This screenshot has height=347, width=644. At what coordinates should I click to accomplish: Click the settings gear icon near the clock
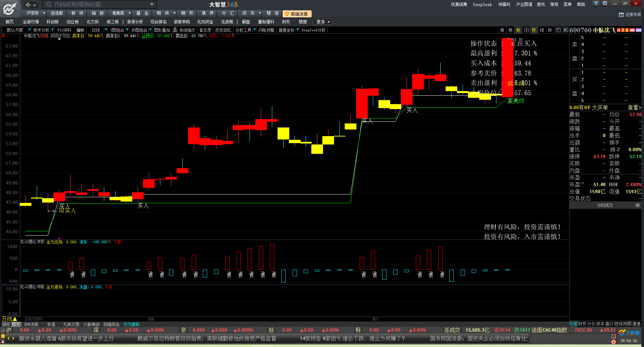click(x=614, y=342)
